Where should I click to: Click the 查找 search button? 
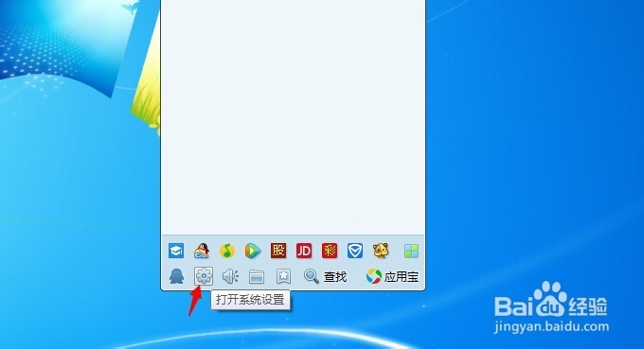325,277
